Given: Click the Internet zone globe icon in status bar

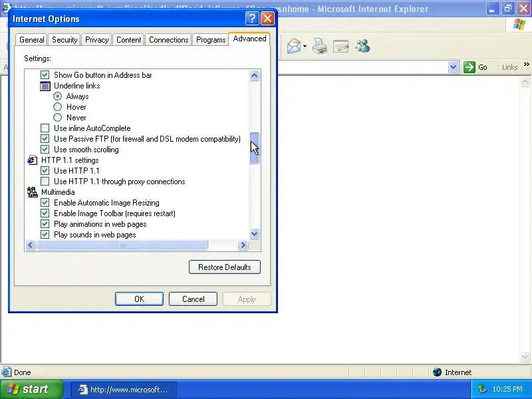Looking at the screenshot, I should click(438, 372).
